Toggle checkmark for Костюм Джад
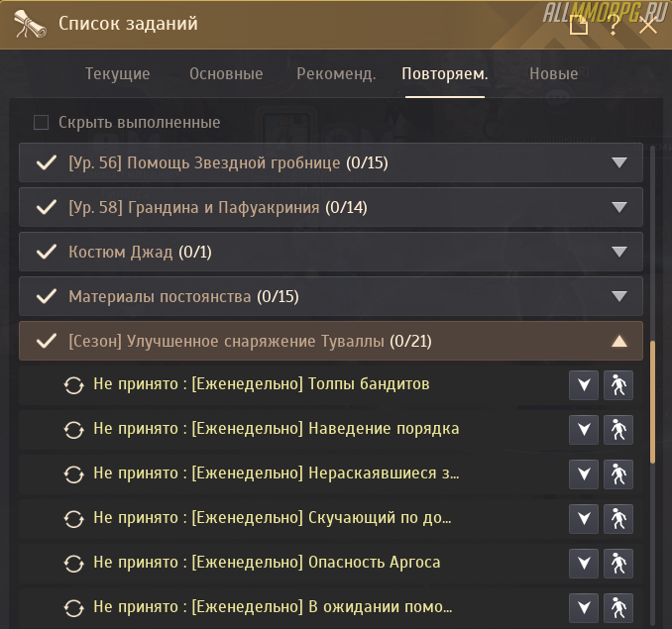Viewport: 672px width, 629px height. [45, 252]
